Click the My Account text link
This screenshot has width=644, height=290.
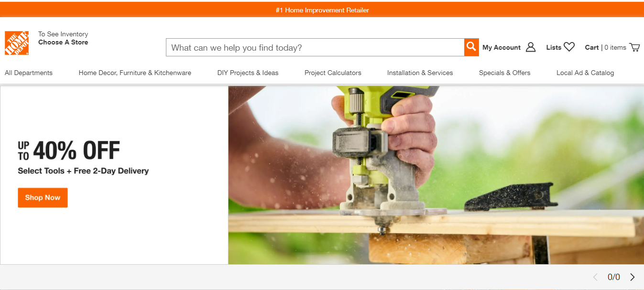pyautogui.click(x=502, y=47)
